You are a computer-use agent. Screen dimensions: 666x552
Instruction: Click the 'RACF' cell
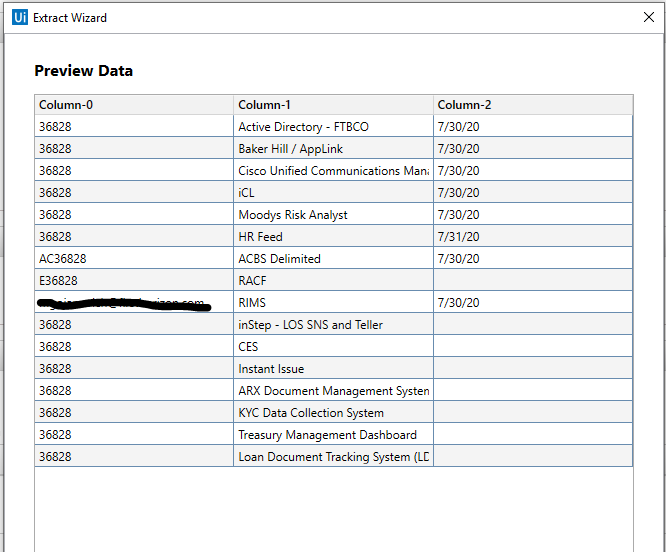(333, 281)
